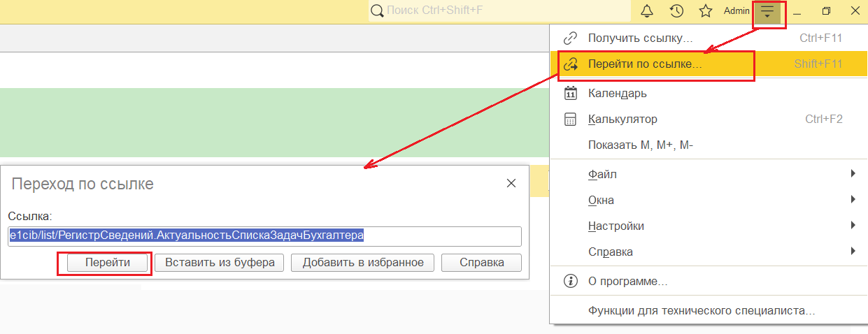Click the info icon beside О программе

coord(571,281)
